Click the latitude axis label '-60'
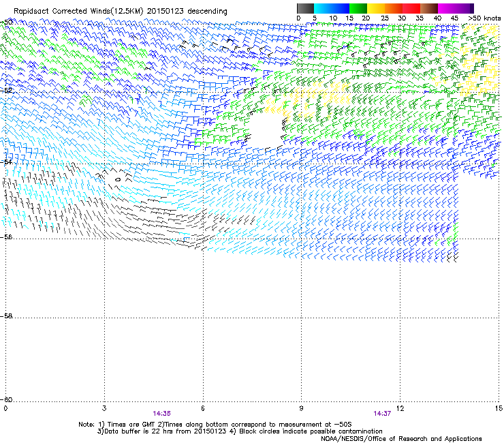The height and width of the screenshot is (443, 504). coord(6,399)
